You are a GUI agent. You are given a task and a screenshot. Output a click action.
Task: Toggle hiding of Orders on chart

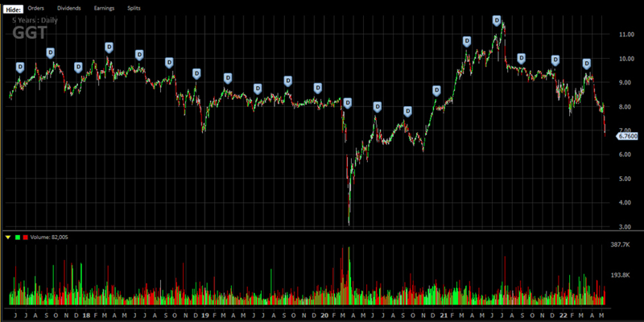(35, 8)
